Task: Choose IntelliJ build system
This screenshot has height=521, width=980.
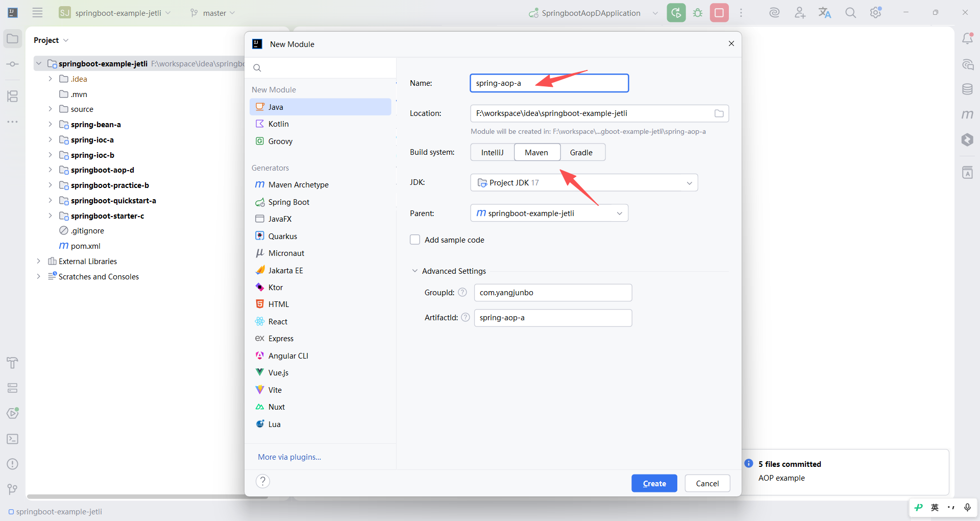Action: 493,152
